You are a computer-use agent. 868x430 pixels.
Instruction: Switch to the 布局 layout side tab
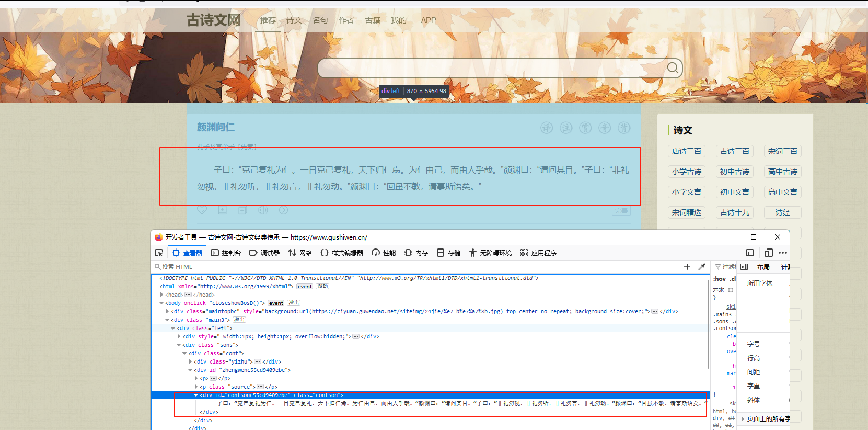coord(763,267)
